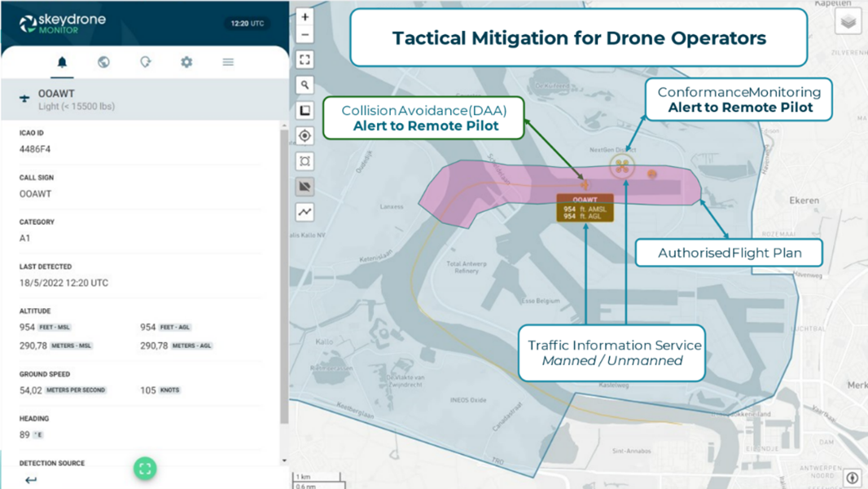This screenshot has height=489, width=868.
Task: Toggle the map layers control at top right
Action: click(848, 22)
